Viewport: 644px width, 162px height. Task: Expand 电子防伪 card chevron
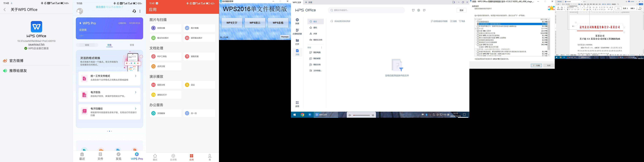(x=136, y=92)
